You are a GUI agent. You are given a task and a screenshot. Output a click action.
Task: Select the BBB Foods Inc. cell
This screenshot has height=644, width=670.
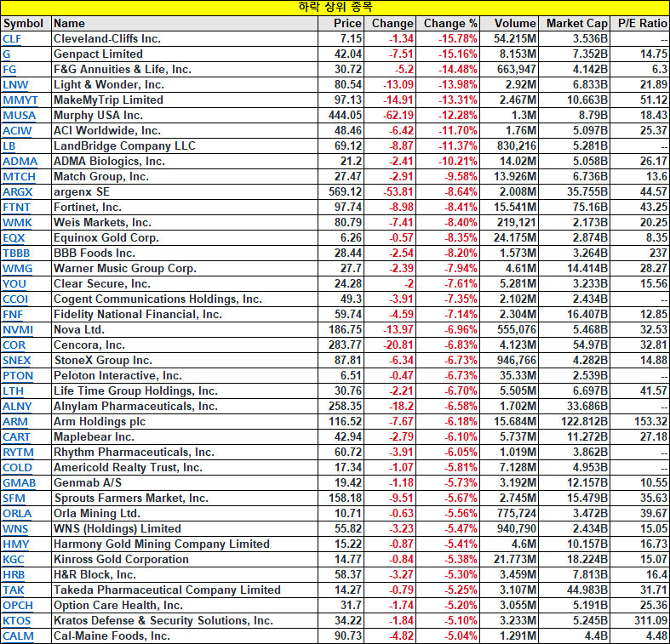[x=185, y=254]
